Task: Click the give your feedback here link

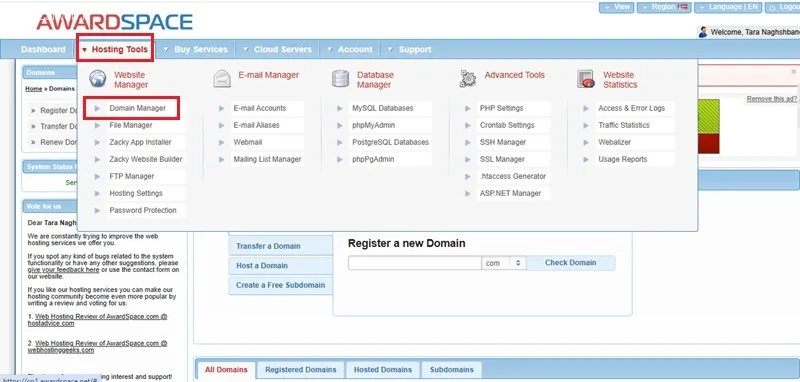Action: 63,270
